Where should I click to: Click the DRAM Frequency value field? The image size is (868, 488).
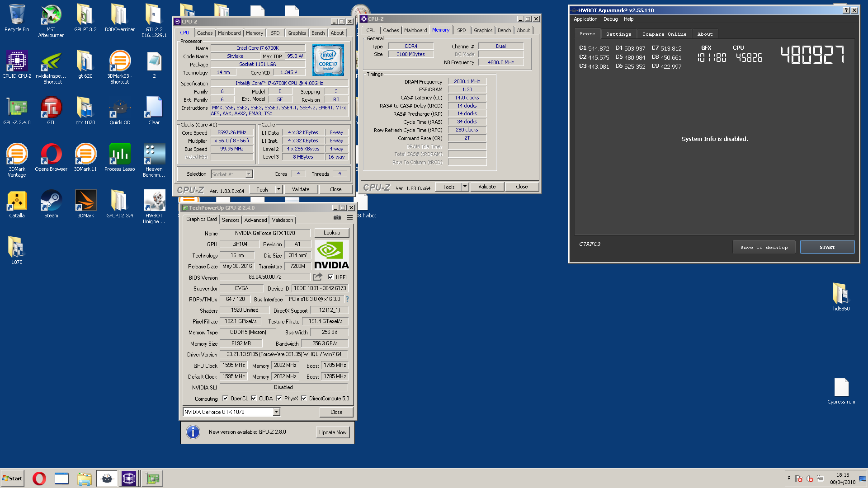(x=467, y=82)
